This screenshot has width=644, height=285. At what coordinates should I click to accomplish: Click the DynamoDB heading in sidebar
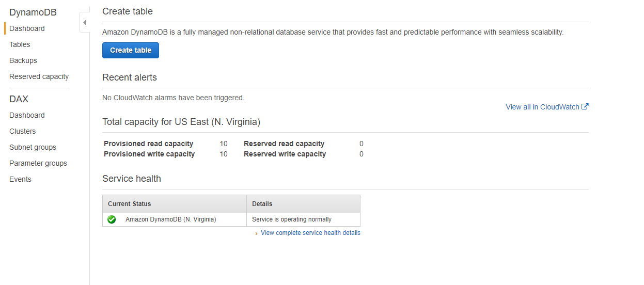coord(33,12)
